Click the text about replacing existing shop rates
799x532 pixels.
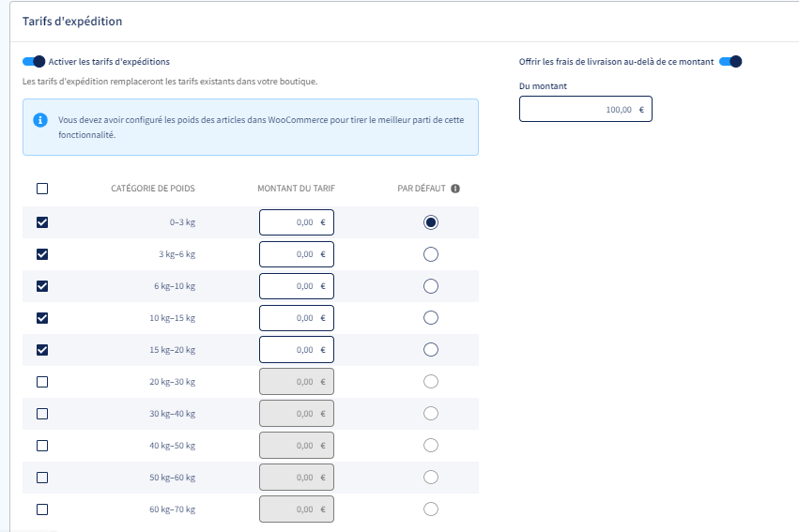(170, 82)
